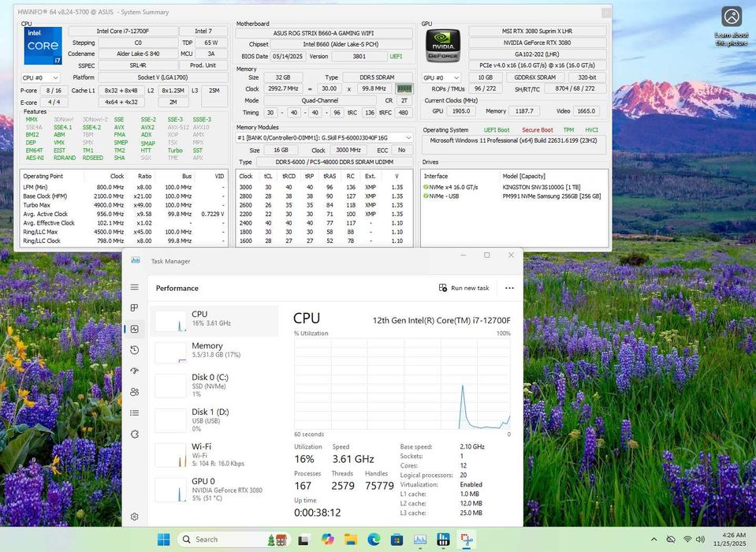Expand the CPU #0 selector in HWiNFO
This screenshot has height=552, width=756.
(40, 77)
